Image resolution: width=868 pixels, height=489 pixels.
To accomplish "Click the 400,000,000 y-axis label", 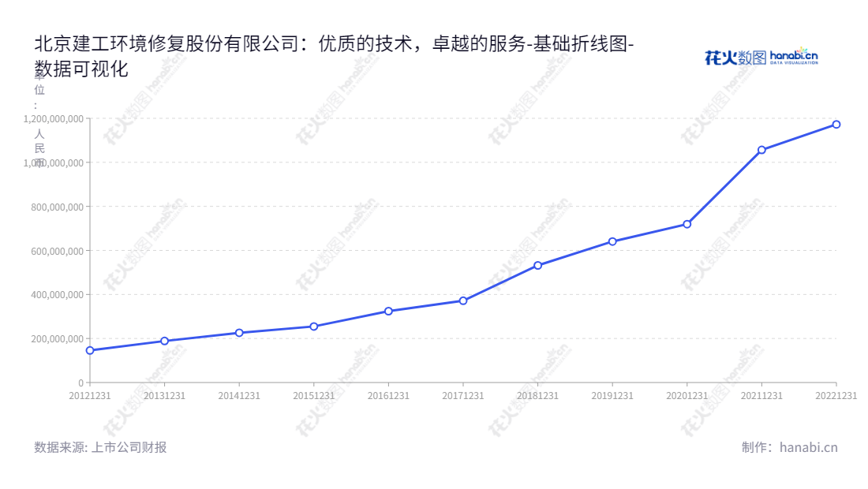I will pyautogui.click(x=58, y=295).
